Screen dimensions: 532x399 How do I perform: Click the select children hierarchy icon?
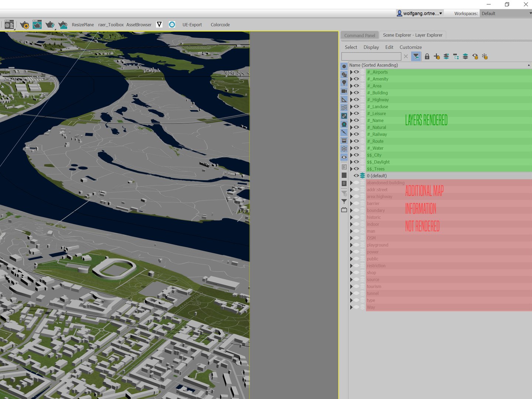tap(456, 57)
